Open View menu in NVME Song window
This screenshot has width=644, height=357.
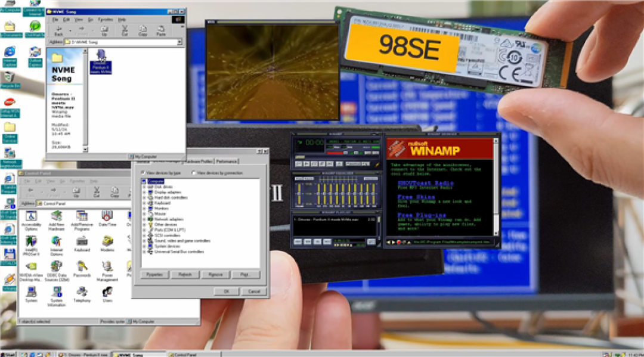[79, 19]
